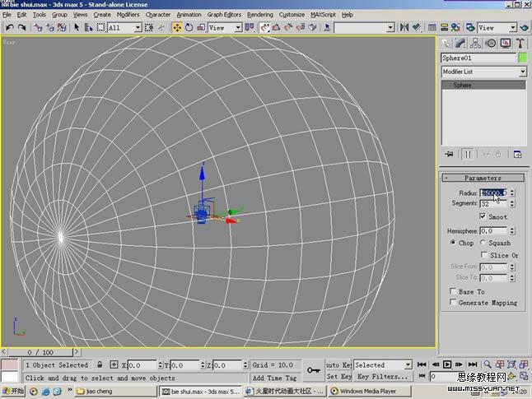Open the Utilities hammer panel tab
Screen dimensions: 532x399
click(520, 43)
